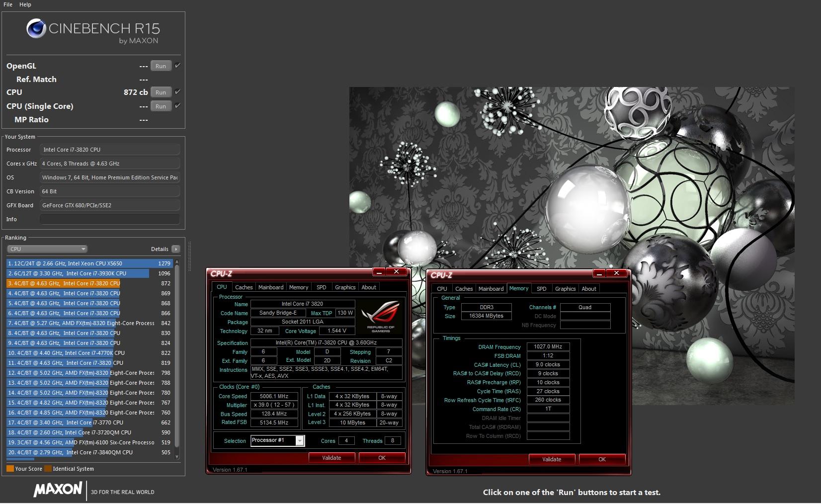Toggle the OpenGL test checkbox
This screenshot has height=504, width=821.
pos(177,66)
